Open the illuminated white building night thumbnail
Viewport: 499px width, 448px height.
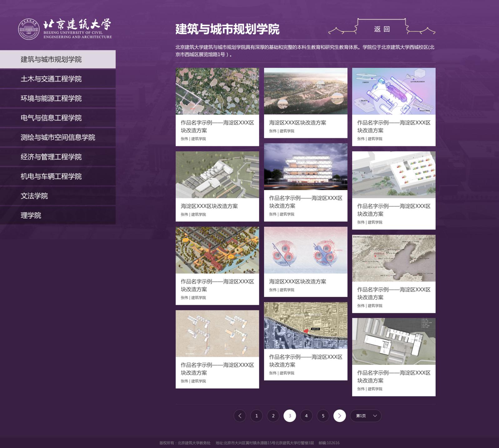305,167
